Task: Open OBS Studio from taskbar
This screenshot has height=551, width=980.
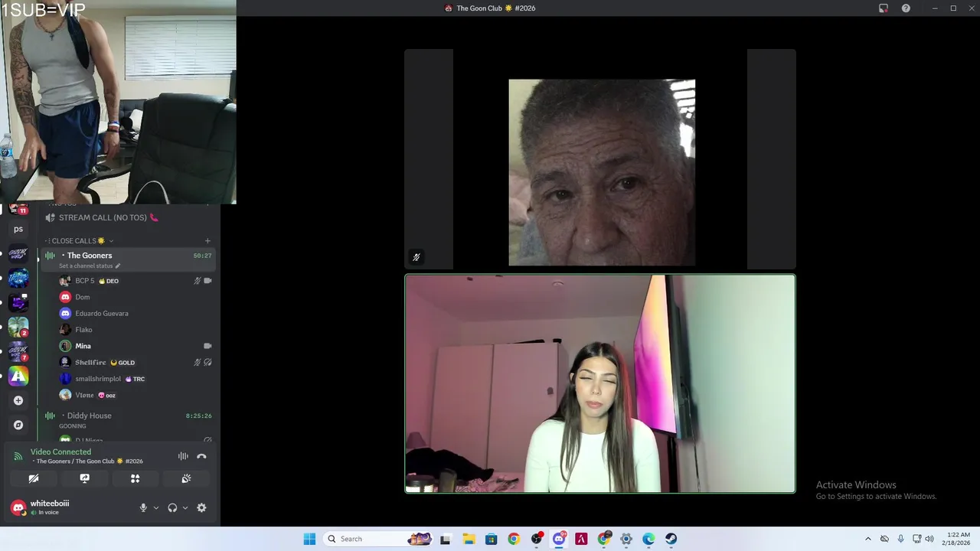Action: 536,539
